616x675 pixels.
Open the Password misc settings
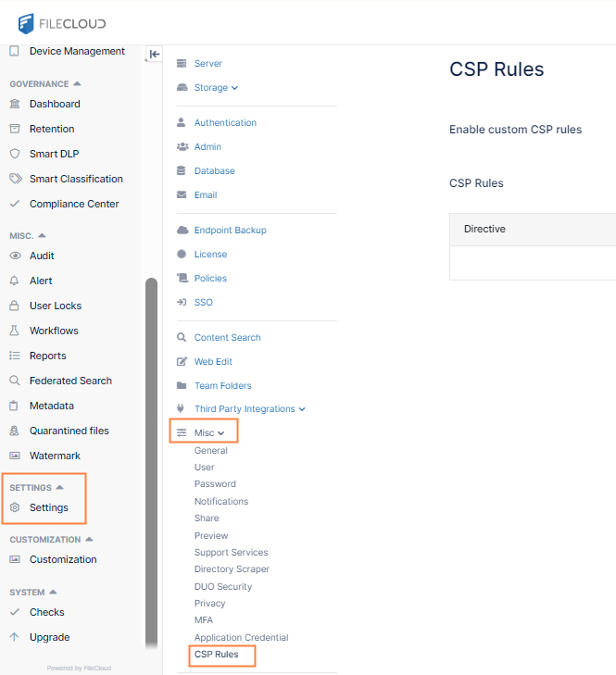pos(215,484)
